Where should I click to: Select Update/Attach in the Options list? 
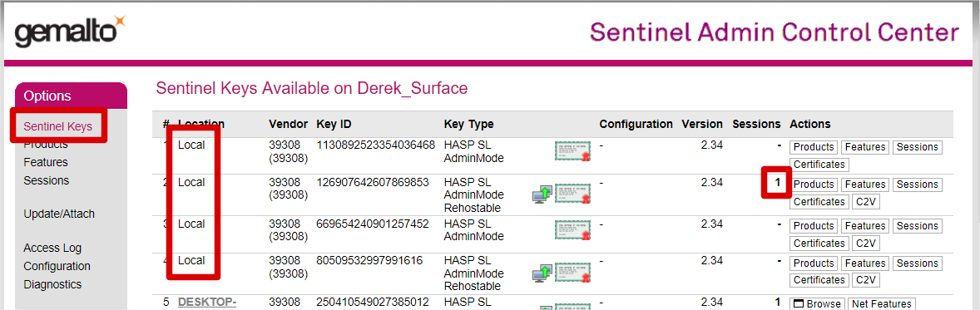(x=59, y=214)
